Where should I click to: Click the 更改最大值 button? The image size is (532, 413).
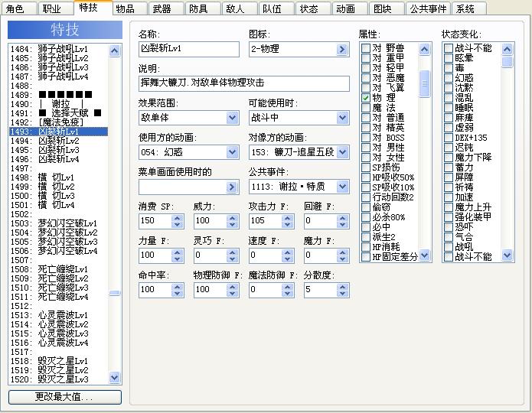tap(65, 397)
